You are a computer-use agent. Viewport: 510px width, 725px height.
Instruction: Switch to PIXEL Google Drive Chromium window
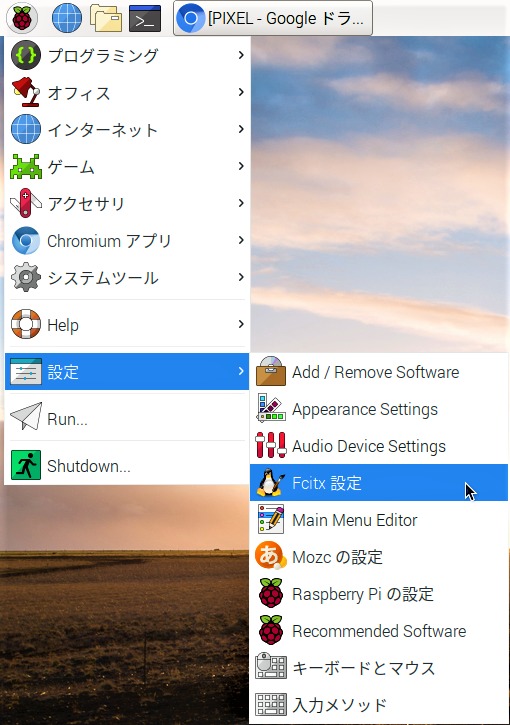pyautogui.click(x=273, y=18)
